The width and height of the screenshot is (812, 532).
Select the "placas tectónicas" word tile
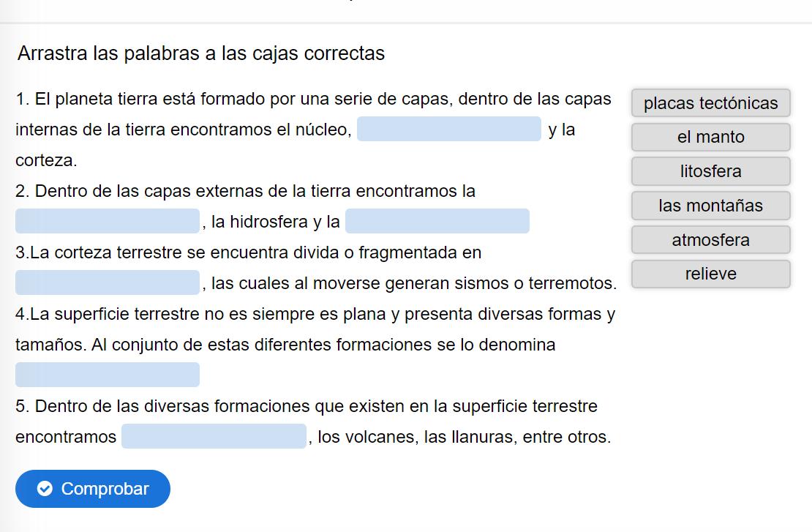pos(710,103)
